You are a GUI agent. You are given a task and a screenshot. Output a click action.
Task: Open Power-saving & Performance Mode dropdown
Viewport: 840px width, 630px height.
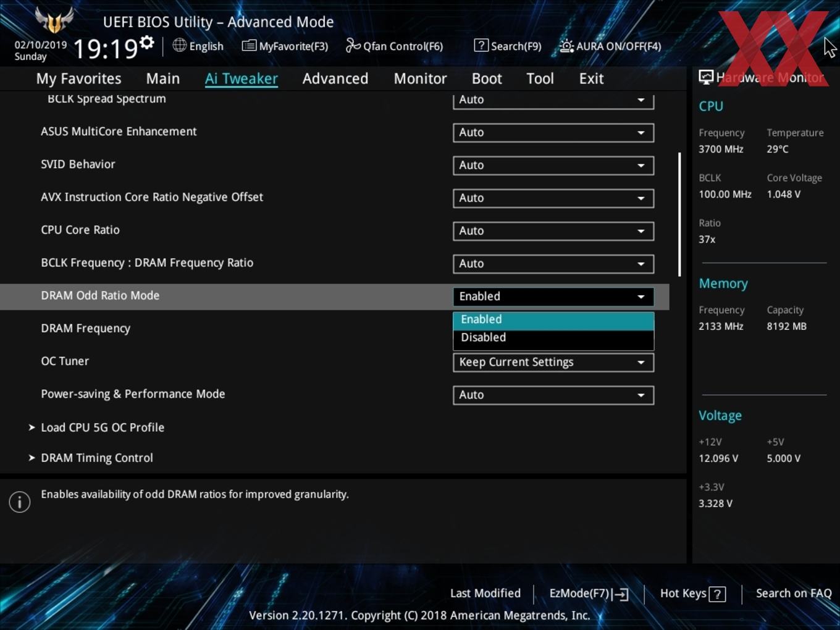point(553,395)
